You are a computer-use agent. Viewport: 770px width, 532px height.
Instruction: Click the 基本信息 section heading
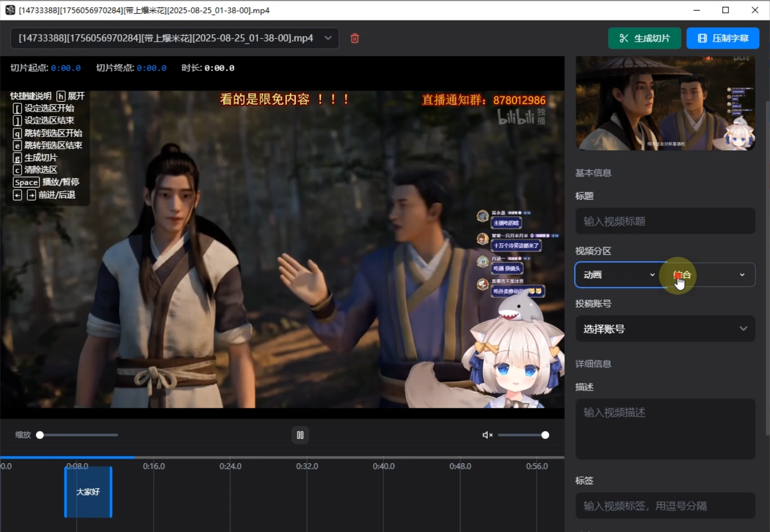(x=593, y=173)
